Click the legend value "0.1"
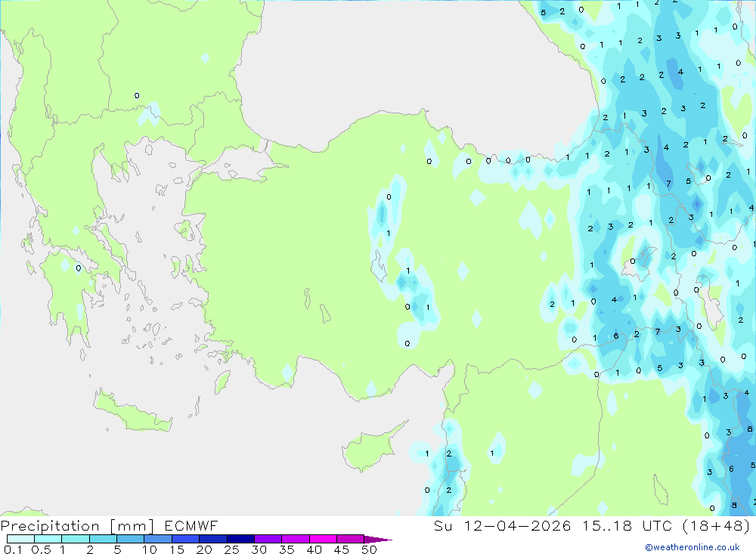This screenshot has width=756, height=554. [13, 549]
